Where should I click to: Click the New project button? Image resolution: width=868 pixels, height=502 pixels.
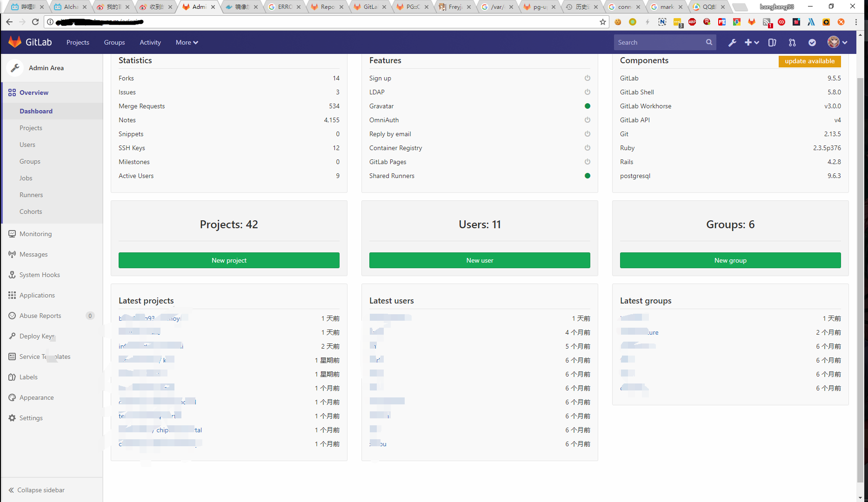pos(229,260)
